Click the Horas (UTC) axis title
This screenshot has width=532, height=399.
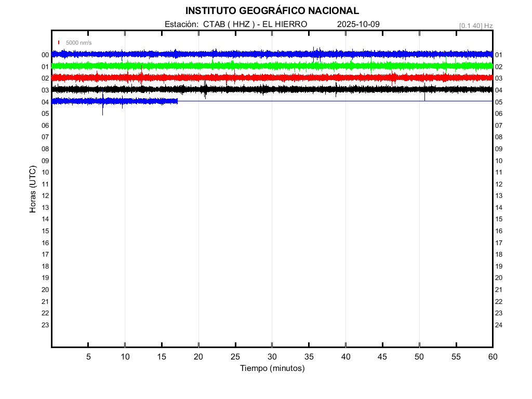coord(33,190)
